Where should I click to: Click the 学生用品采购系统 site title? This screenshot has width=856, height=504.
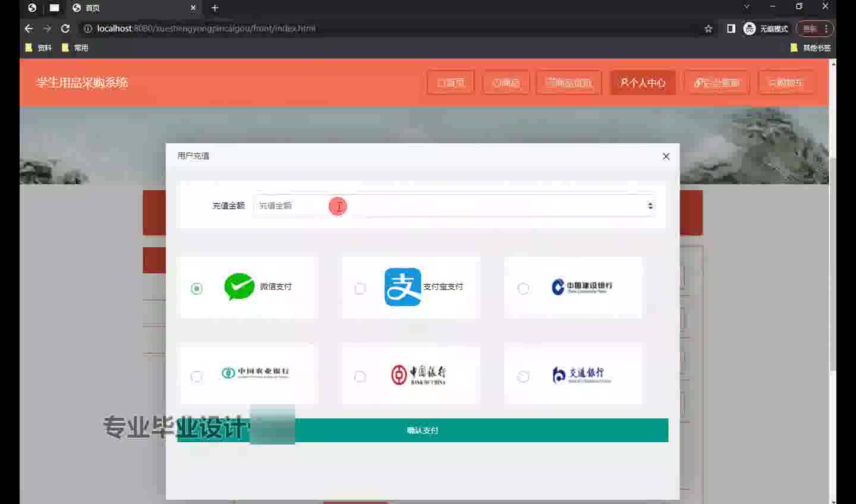pyautogui.click(x=82, y=83)
